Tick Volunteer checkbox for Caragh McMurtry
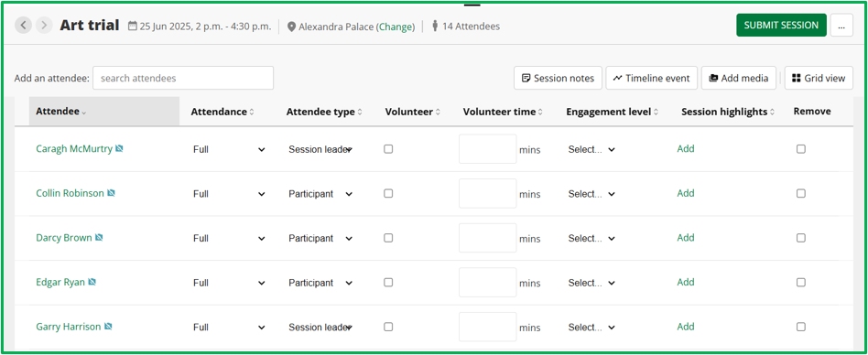868x355 pixels. 388,149
